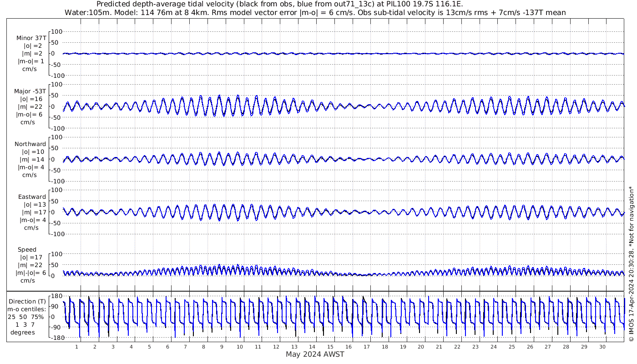
Task: Select the 'Minor 37T' panel label
Action: 31,38
